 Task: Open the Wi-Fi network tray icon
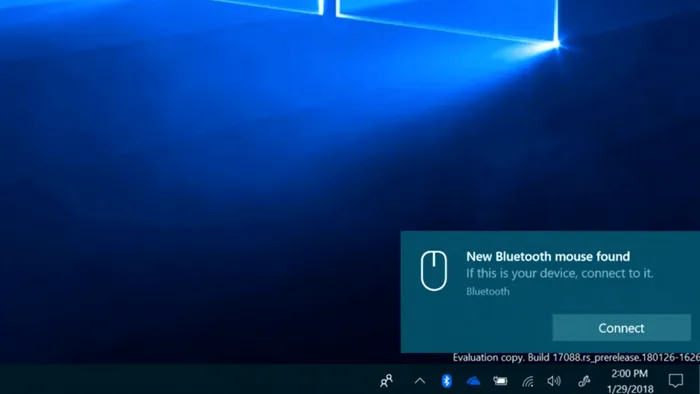(528, 382)
